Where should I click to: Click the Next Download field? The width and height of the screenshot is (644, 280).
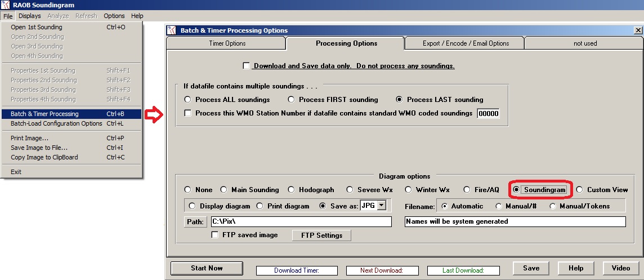[382, 270]
